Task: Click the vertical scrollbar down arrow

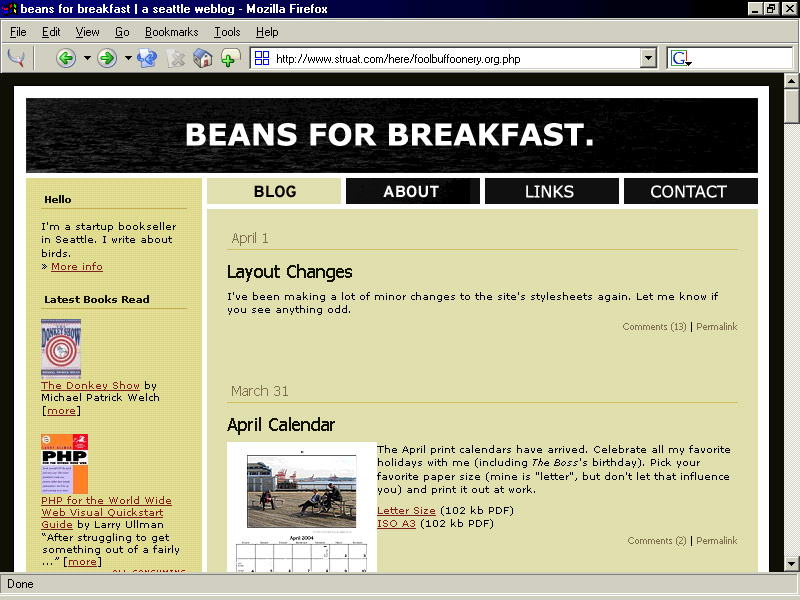Action: click(792, 563)
